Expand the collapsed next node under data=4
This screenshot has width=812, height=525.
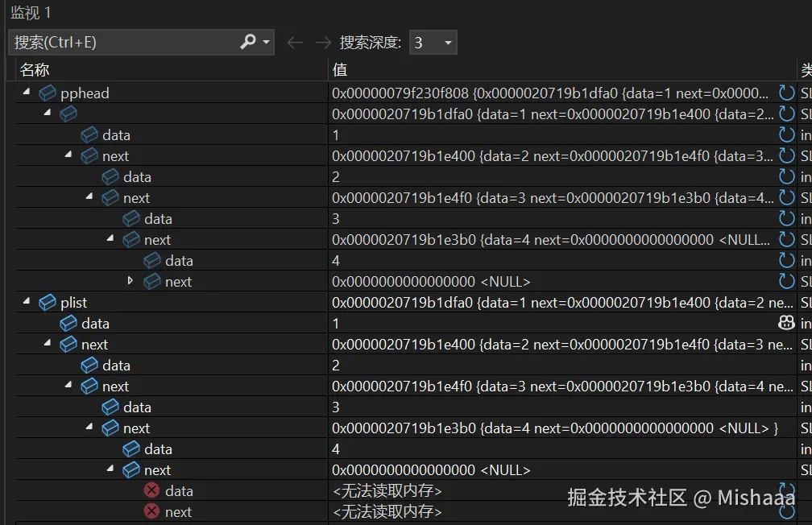(x=130, y=281)
